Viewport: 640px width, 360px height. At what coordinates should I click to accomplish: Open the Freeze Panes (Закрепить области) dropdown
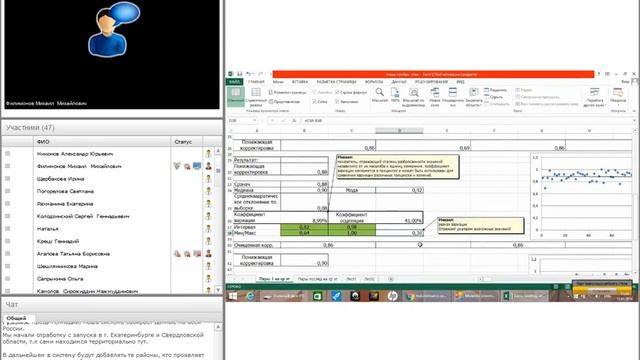(473, 97)
